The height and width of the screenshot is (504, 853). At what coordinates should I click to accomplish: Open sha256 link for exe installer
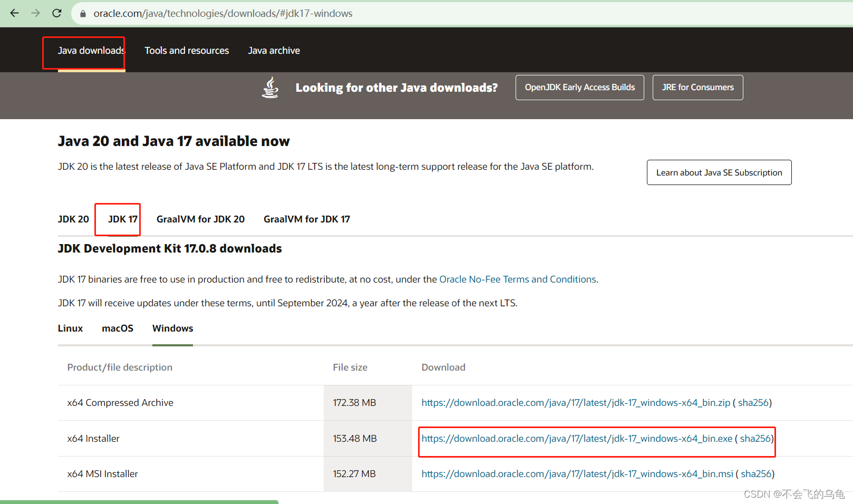coord(755,439)
